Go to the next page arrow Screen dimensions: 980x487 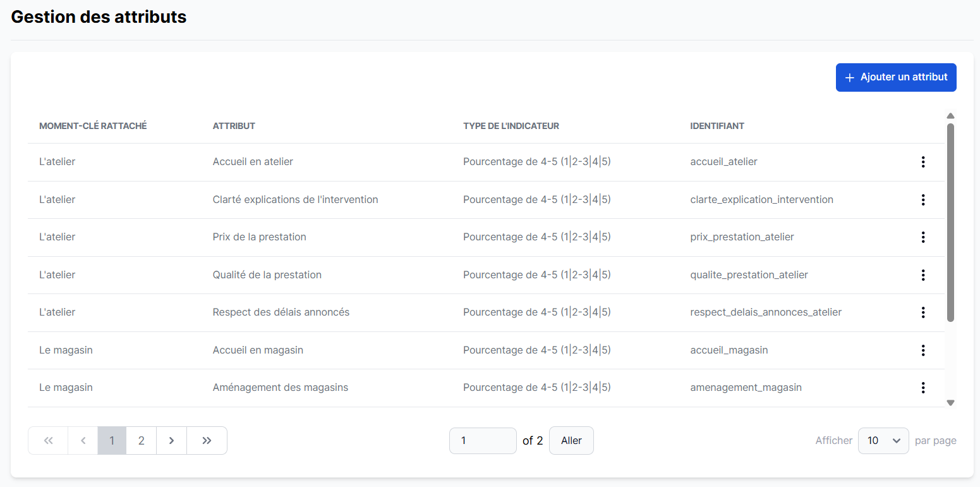171,441
